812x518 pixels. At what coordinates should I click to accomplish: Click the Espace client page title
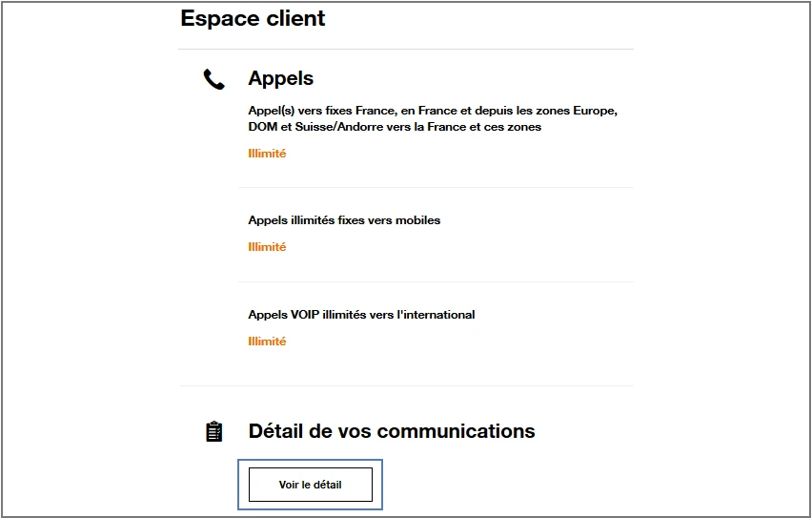coord(253,18)
